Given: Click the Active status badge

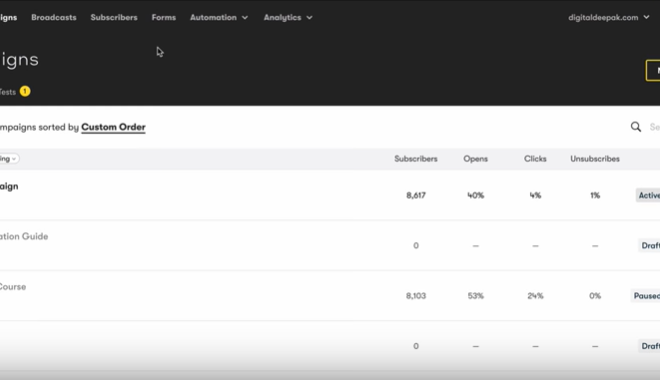Looking at the screenshot, I should tap(648, 195).
